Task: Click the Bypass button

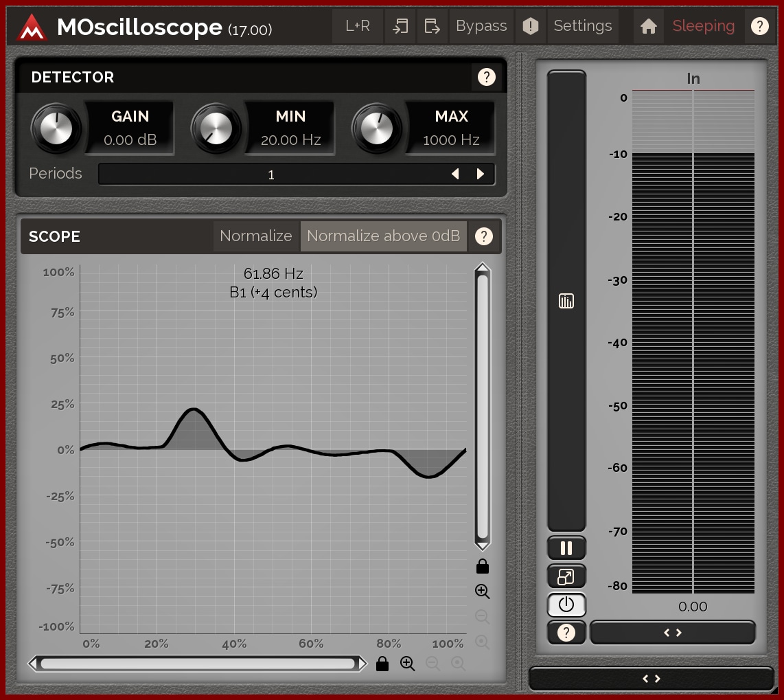Action: (481, 26)
